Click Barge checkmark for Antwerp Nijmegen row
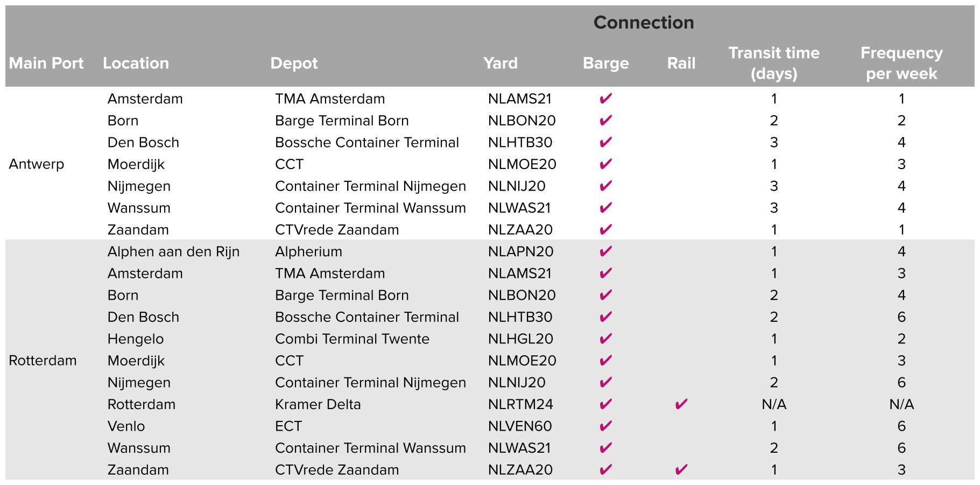The image size is (980, 485). (605, 186)
